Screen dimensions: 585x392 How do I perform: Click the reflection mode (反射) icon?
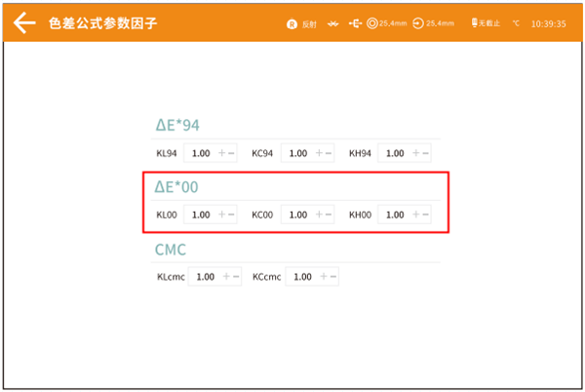tap(292, 23)
